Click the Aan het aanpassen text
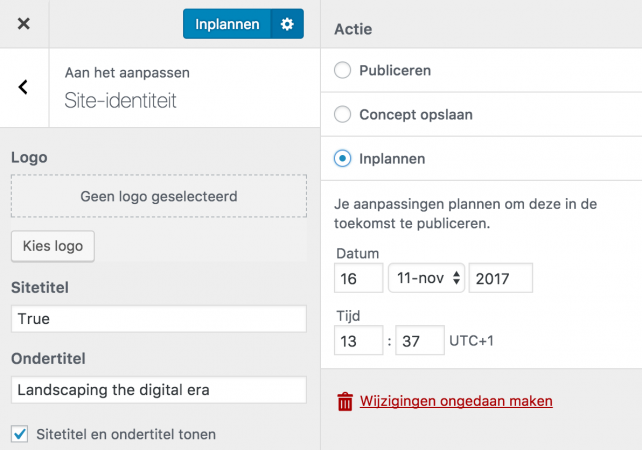The image size is (642, 450). (127, 73)
